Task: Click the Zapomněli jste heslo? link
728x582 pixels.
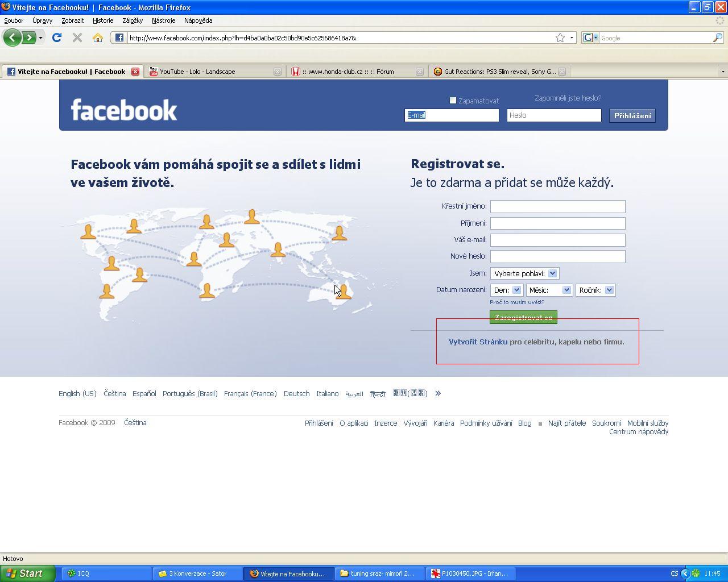Action: (568, 98)
